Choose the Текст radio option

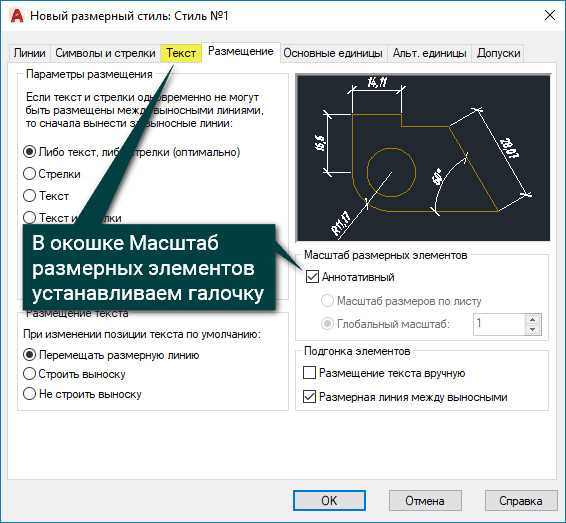29,196
